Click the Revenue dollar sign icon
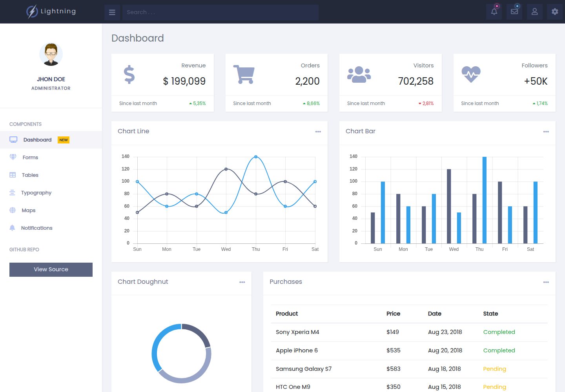Viewport: 565px width, 392px height. click(x=129, y=74)
